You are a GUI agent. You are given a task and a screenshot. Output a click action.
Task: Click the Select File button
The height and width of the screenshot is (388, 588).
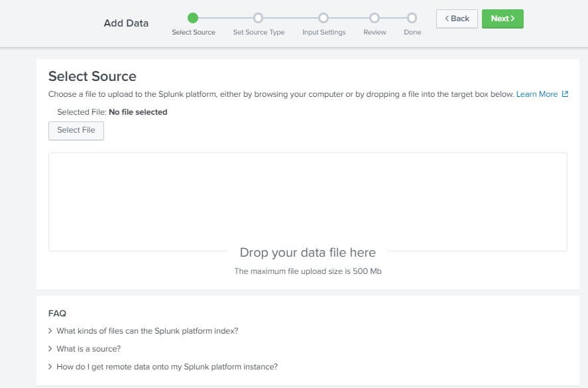click(x=76, y=131)
